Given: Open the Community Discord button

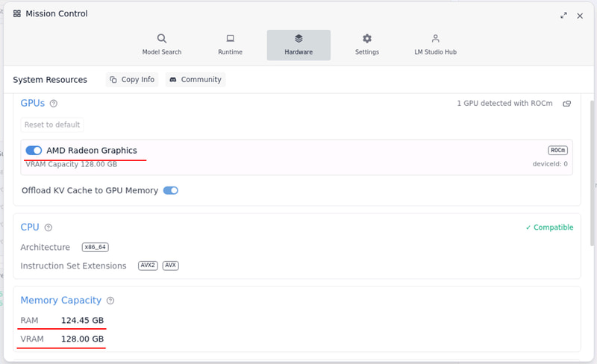Looking at the screenshot, I should (196, 80).
